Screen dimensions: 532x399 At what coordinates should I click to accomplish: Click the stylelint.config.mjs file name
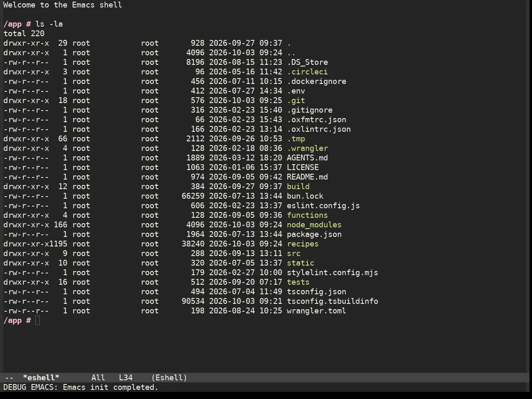332,273
